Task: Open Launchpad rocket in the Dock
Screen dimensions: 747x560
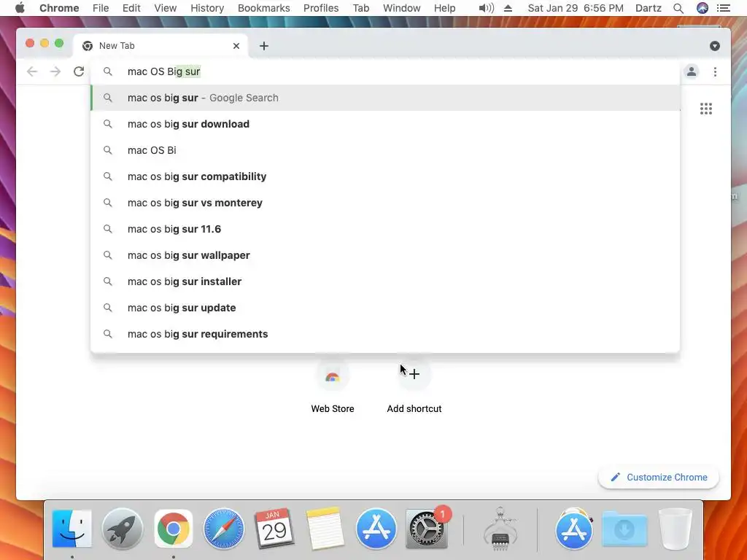Action: (123, 529)
